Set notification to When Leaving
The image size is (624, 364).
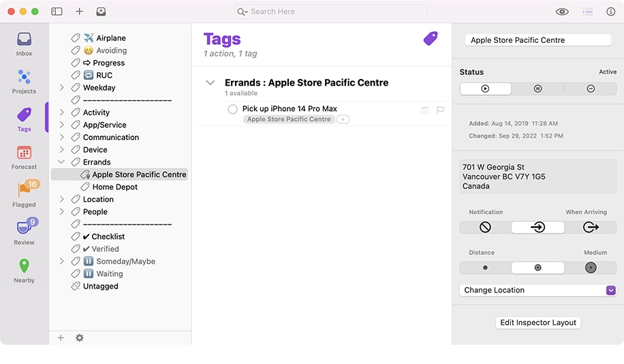click(x=591, y=227)
